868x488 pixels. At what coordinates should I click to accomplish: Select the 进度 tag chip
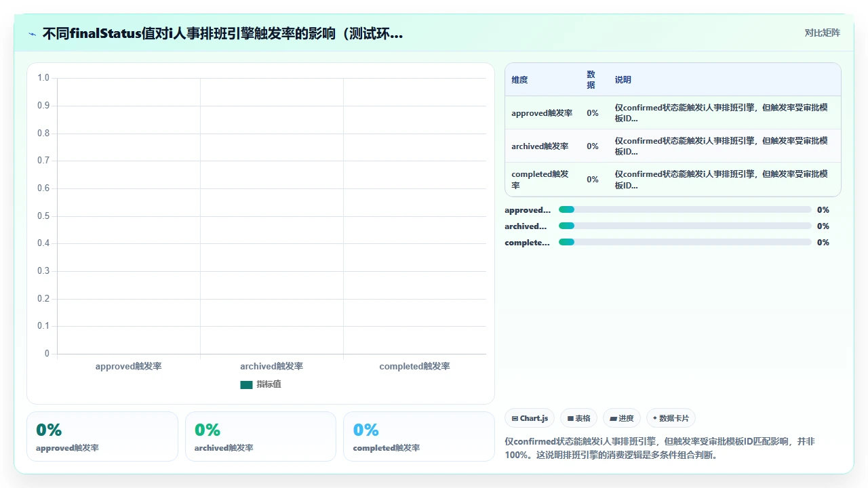tap(622, 418)
